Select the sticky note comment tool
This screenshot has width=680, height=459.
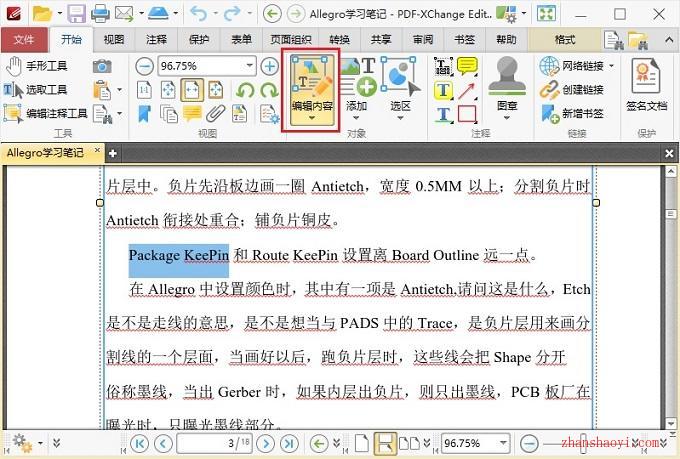tap(467, 66)
